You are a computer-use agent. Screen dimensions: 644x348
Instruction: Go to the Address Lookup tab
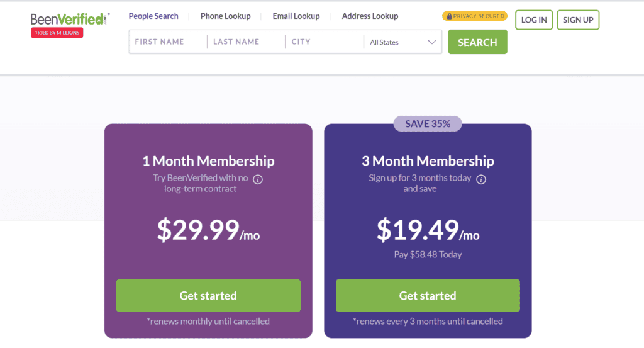point(370,16)
